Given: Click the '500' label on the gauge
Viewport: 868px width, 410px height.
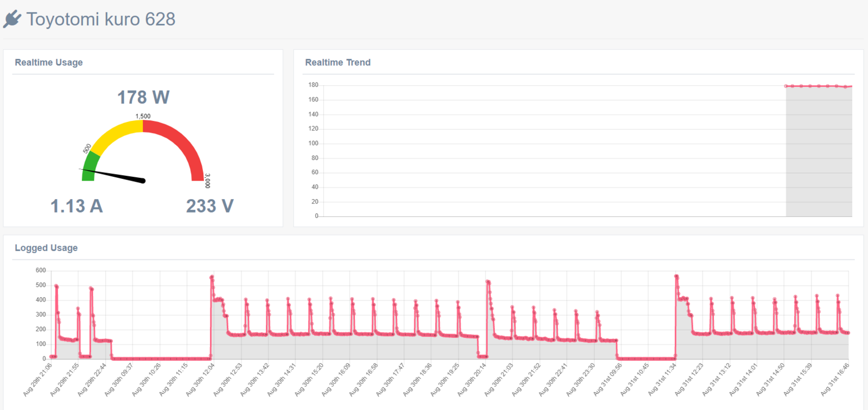Looking at the screenshot, I should point(87,149).
